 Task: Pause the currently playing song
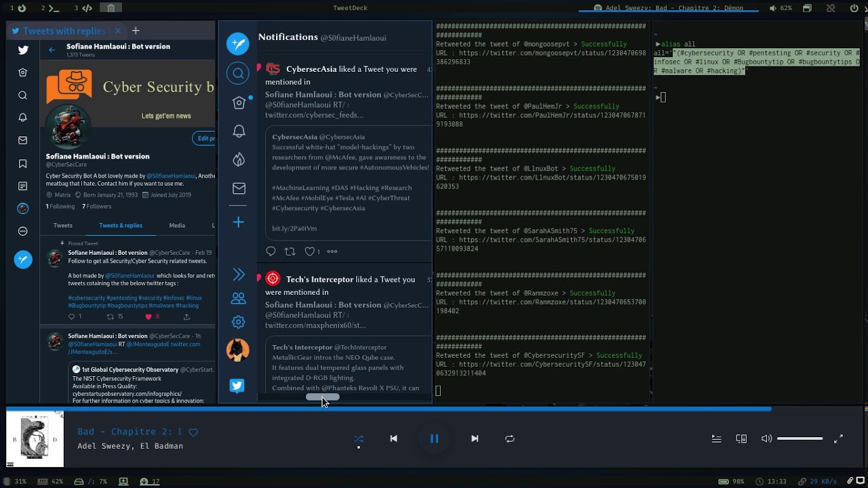point(435,439)
